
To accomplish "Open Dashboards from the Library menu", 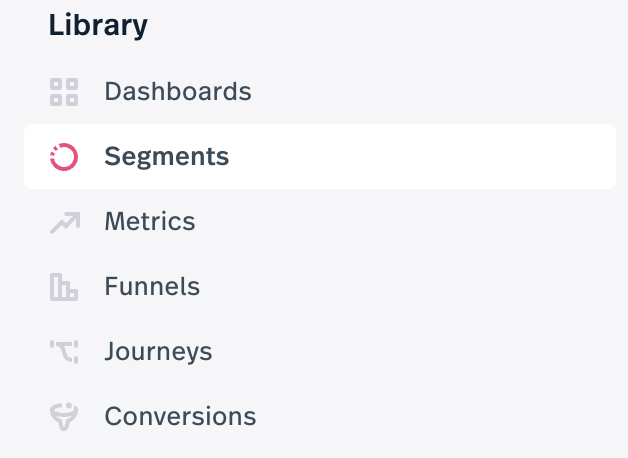I will (x=178, y=91).
